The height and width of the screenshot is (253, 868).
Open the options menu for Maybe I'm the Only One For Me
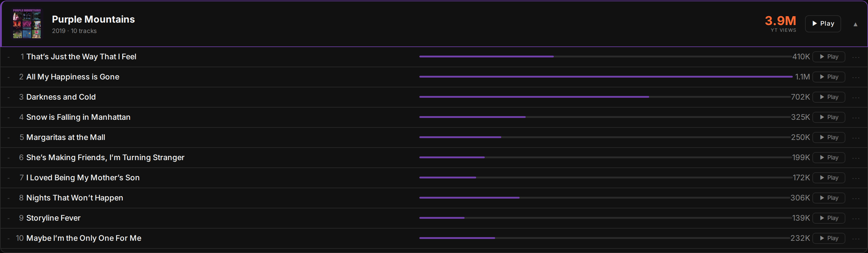pyautogui.click(x=856, y=239)
